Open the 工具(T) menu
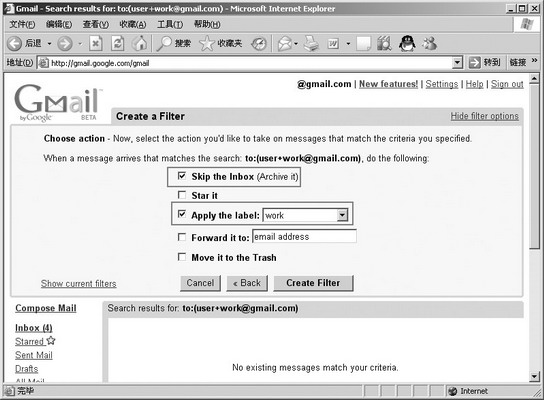Image resolution: width=544 pixels, height=400 pixels. (x=170, y=24)
